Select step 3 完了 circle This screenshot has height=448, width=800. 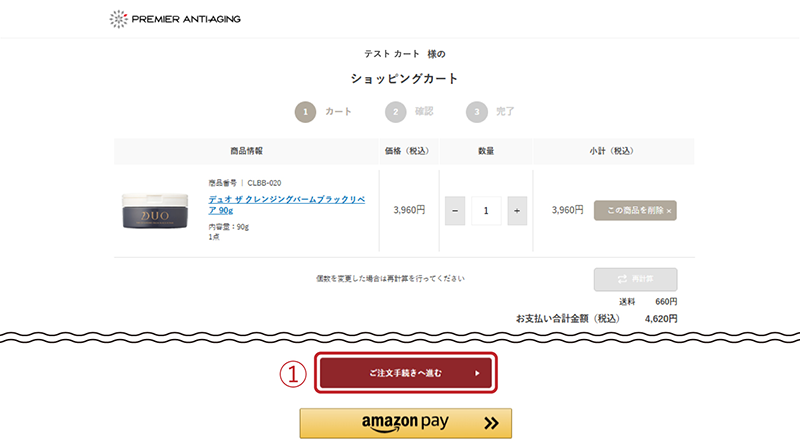[x=477, y=112]
